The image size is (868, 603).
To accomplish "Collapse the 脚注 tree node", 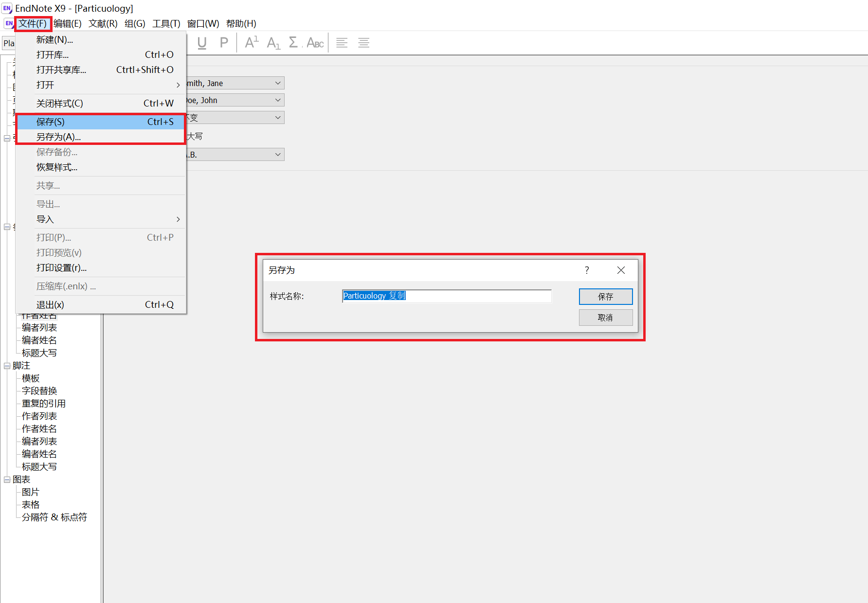I will (7, 366).
